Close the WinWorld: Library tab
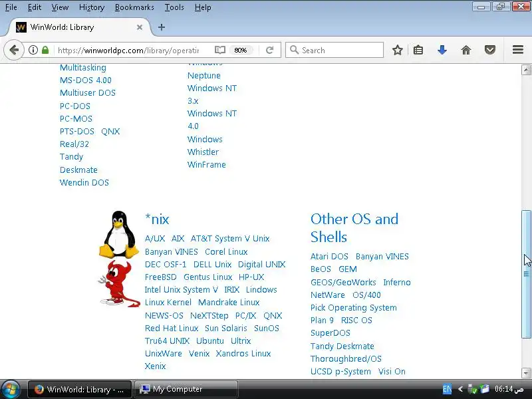This screenshot has height=399, width=532. coord(140,27)
